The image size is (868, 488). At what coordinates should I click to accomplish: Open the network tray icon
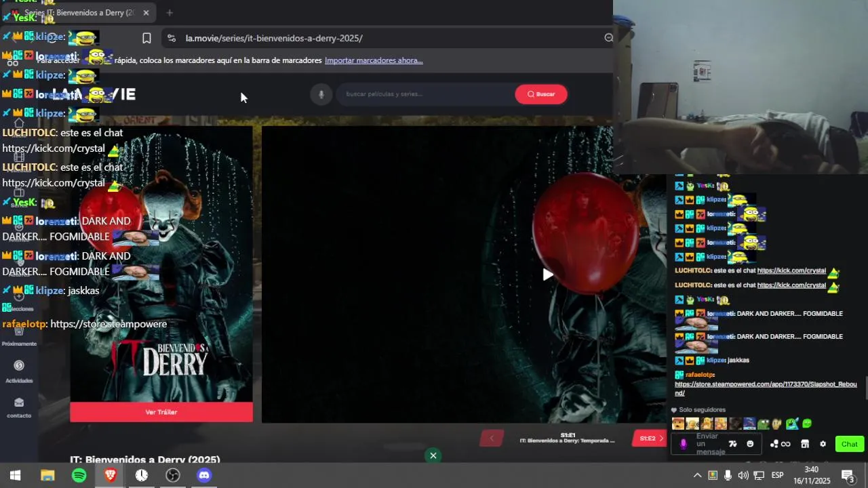tap(759, 475)
